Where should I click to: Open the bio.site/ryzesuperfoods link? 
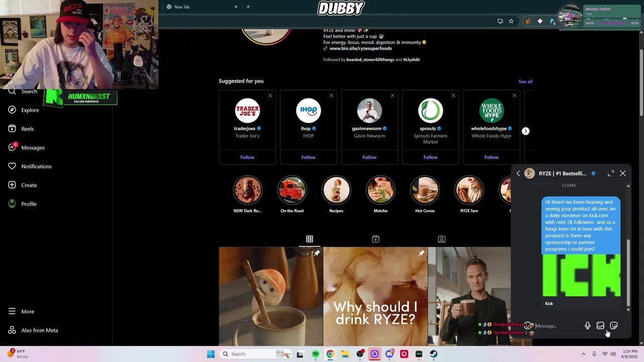point(360,49)
